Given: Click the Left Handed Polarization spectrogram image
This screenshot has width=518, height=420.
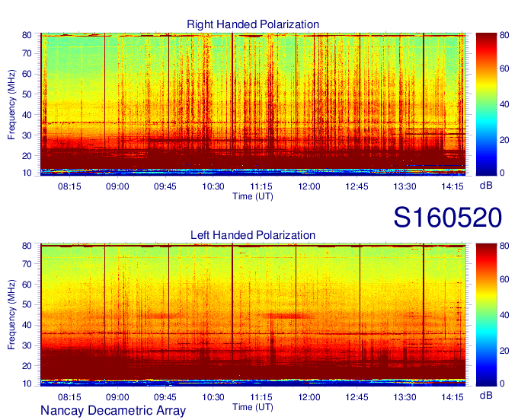Looking at the screenshot, I should 253,315.
